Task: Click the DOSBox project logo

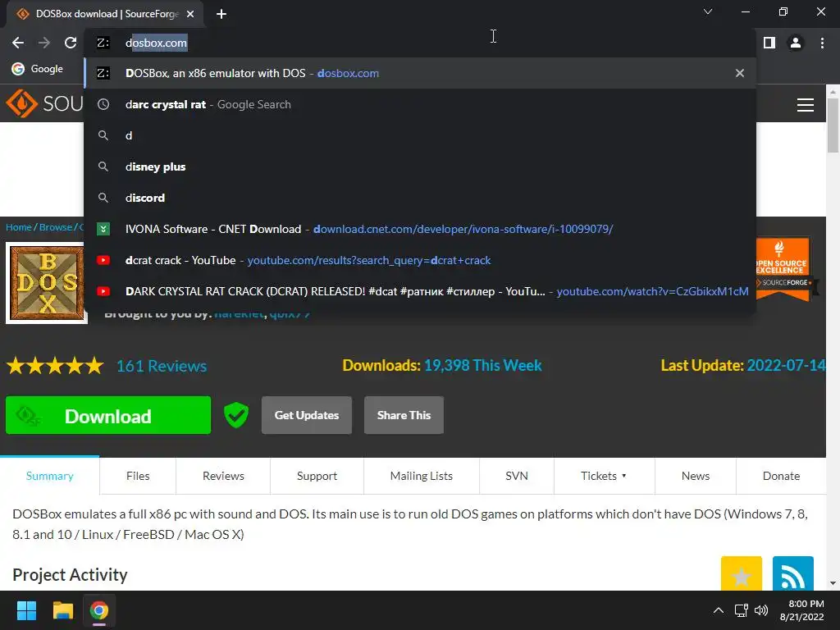Action: (x=47, y=283)
